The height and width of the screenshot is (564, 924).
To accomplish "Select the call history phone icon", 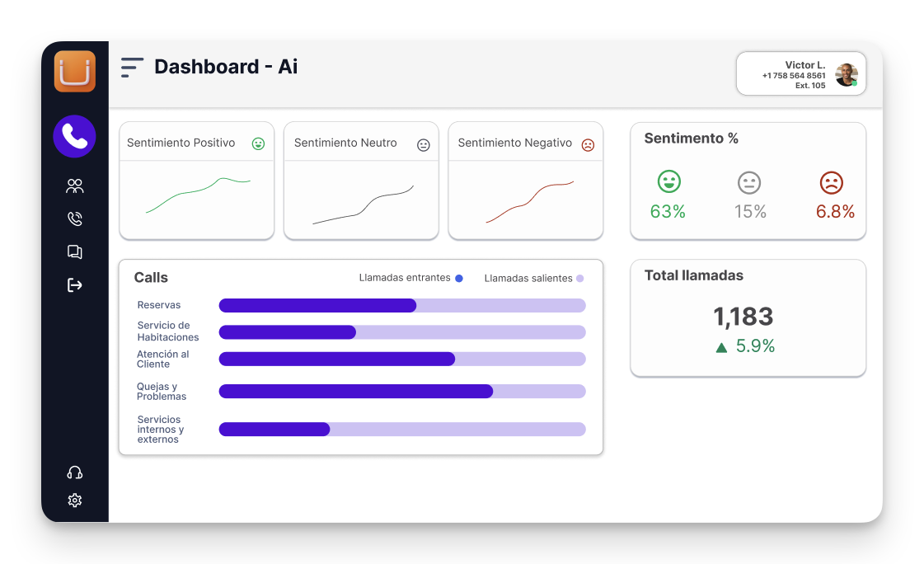I will click(x=75, y=219).
